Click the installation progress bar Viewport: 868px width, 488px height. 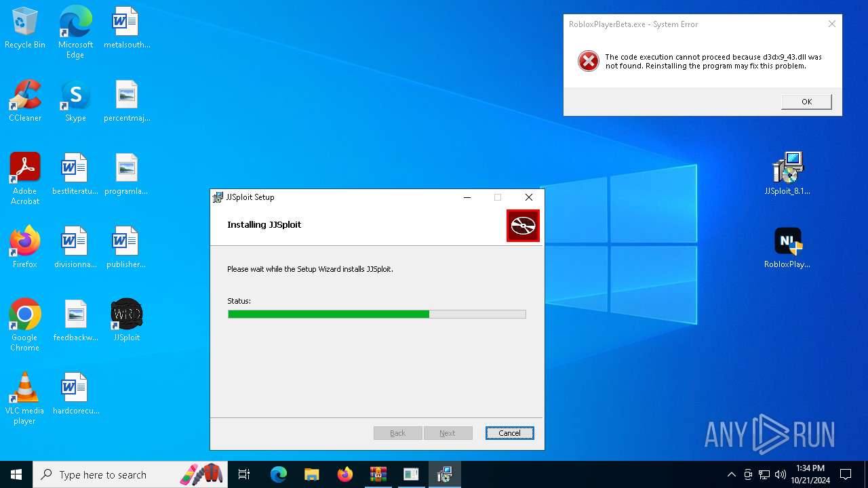click(377, 314)
